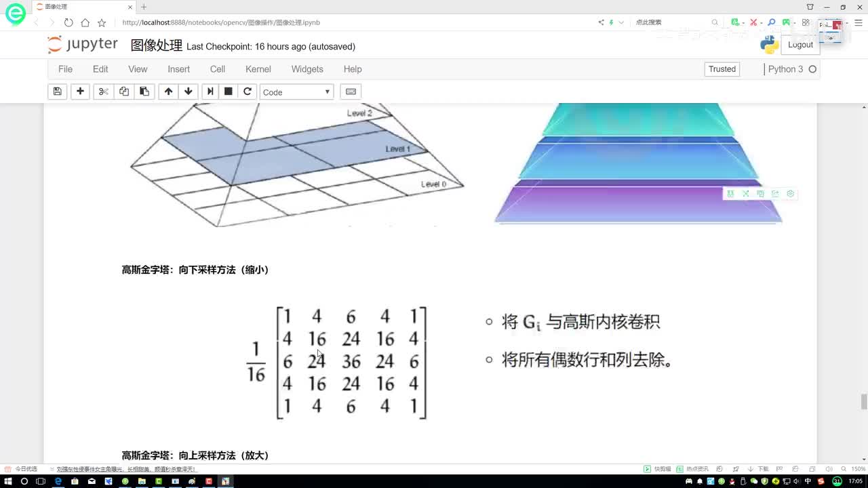Open the scrolling news headline link
Image resolution: width=868 pixels, height=488 pixels.
tap(126, 469)
